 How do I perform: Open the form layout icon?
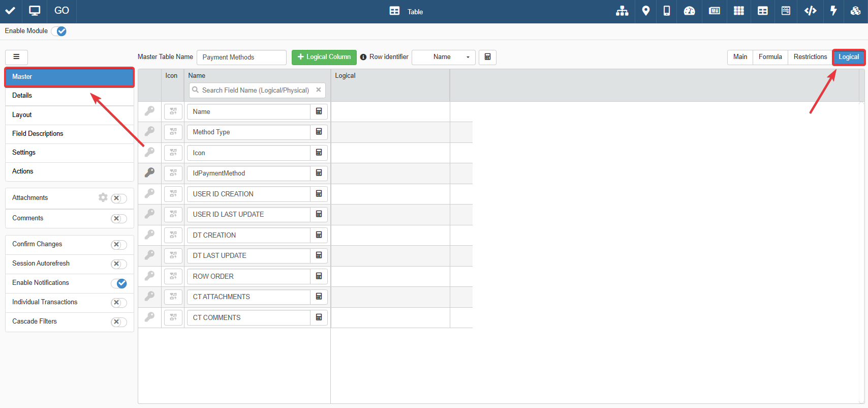715,11
